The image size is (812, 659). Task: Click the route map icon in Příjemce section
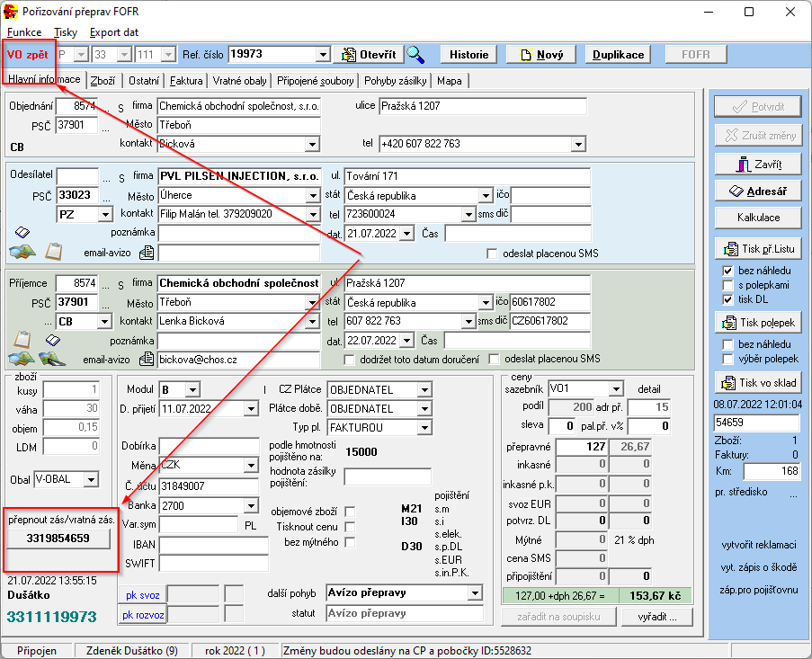point(51,360)
